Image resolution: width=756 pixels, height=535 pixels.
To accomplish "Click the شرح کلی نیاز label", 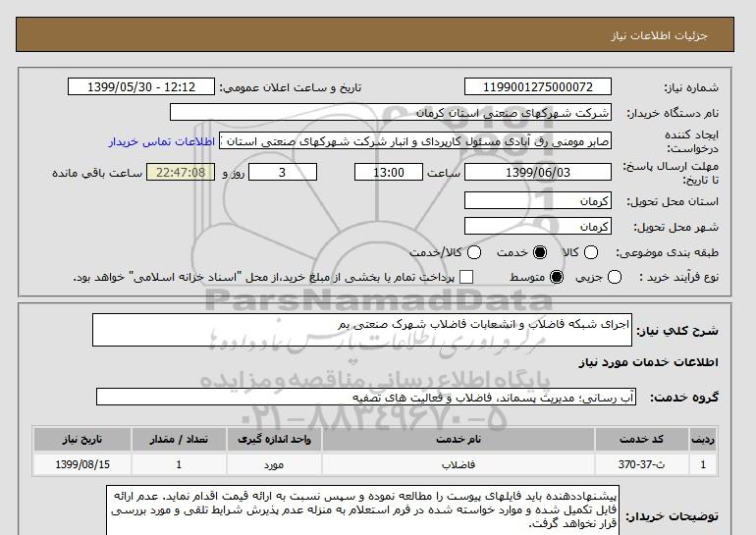I will coord(677,331).
